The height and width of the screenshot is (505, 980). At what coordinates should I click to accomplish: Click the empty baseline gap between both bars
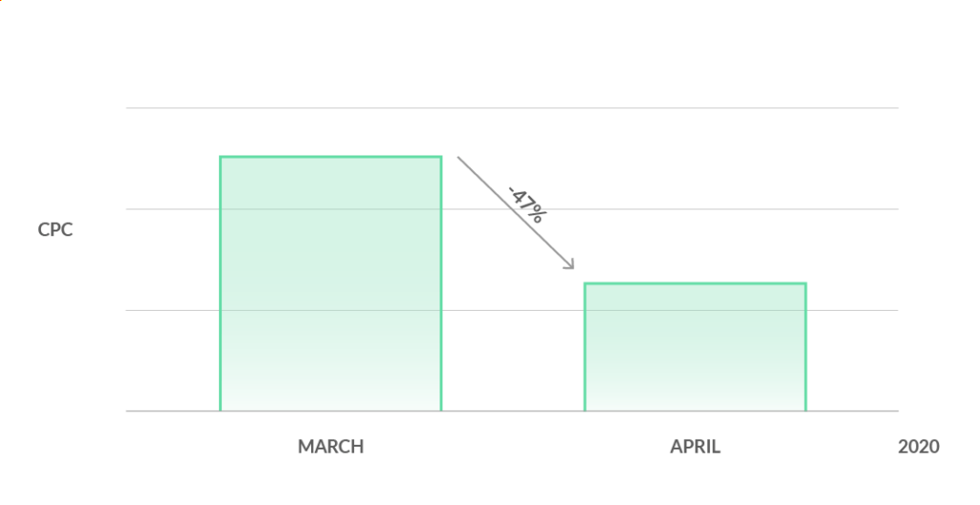tap(513, 411)
